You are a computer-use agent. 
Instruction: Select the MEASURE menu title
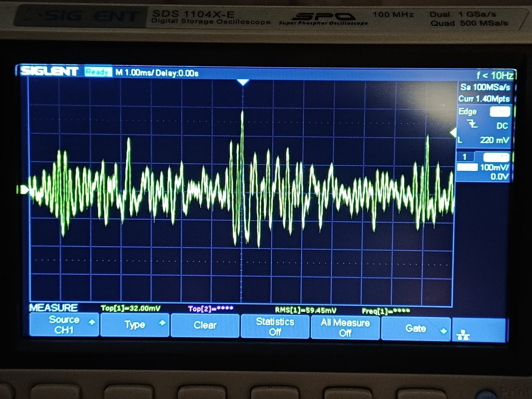pos(53,308)
